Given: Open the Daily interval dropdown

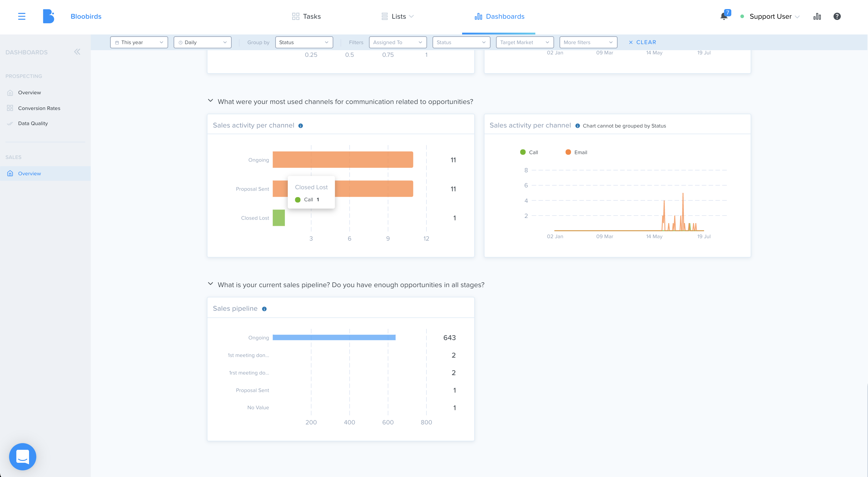Looking at the screenshot, I should 202,42.
